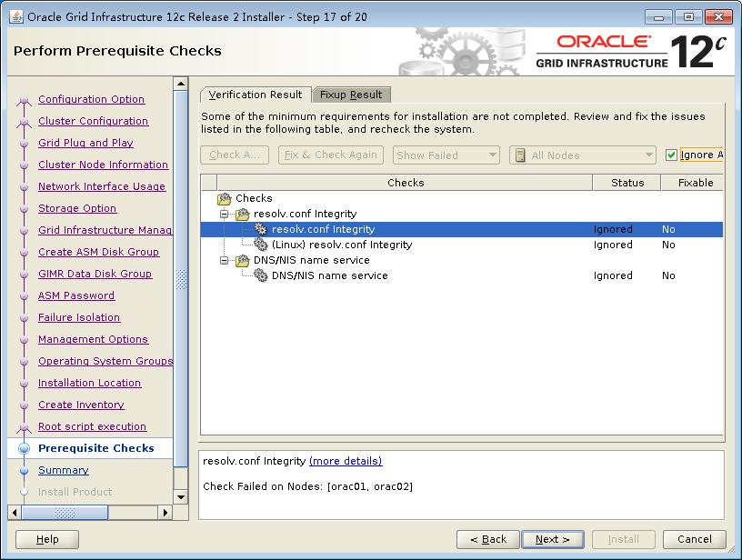742x560 pixels.
Task: Go to Cluster Node Information step
Action: tap(103, 165)
